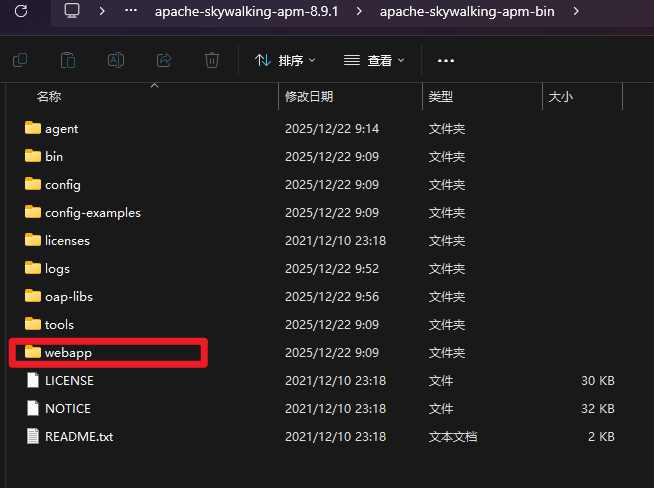Click the 大小 column header
Screen dimensions: 654x488
560,97
